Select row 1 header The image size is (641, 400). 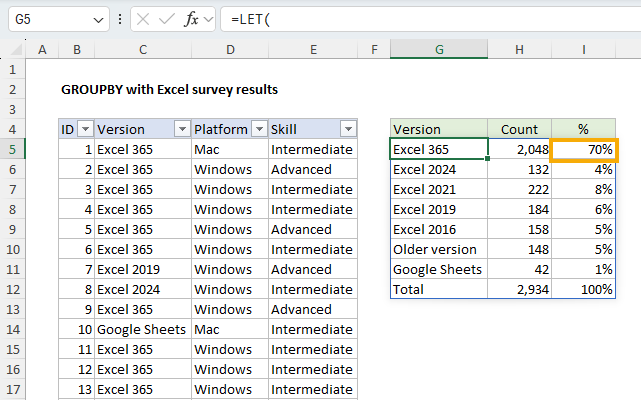coord(13,70)
